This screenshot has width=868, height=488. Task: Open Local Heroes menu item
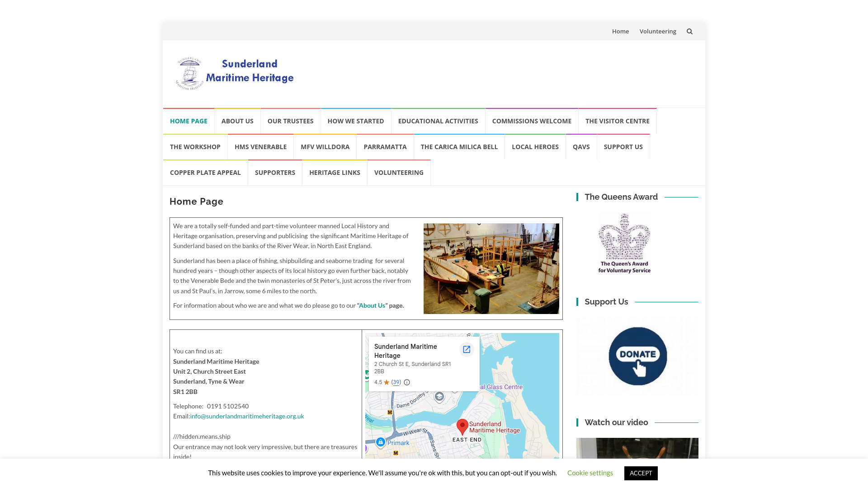point(535,147)
